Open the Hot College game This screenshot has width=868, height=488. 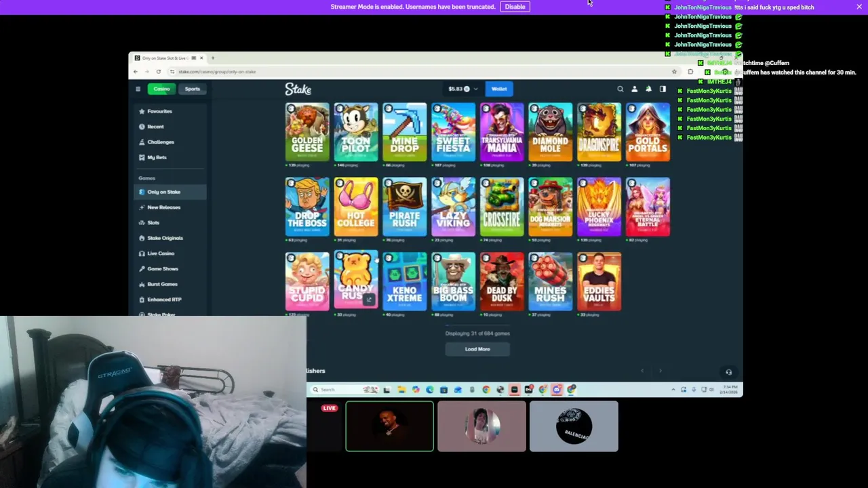356,207
